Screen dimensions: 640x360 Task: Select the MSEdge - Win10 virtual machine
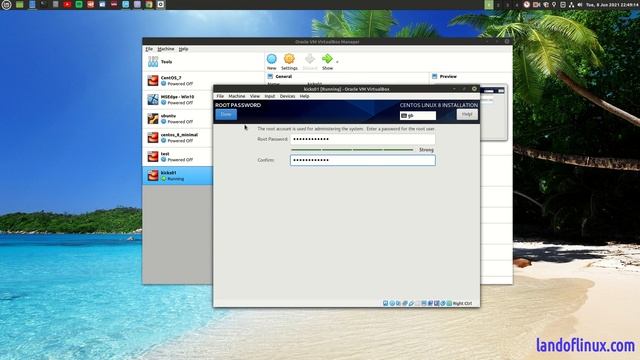pyautogui.click(x=178, y=100)
